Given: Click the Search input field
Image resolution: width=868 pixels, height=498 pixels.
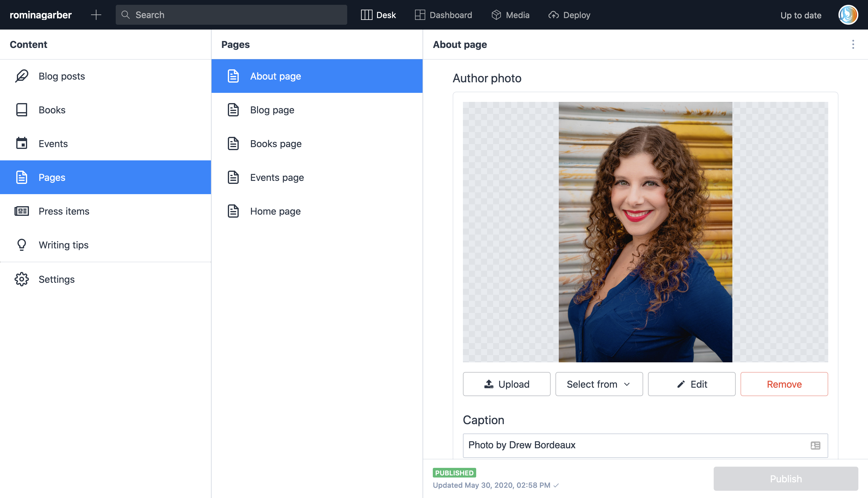Looking at the screenshot, I should tap(231, 15).
